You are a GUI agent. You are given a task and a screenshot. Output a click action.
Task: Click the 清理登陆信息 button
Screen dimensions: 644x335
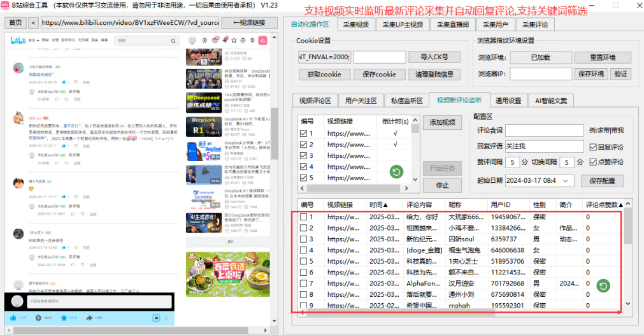point(434,75)
